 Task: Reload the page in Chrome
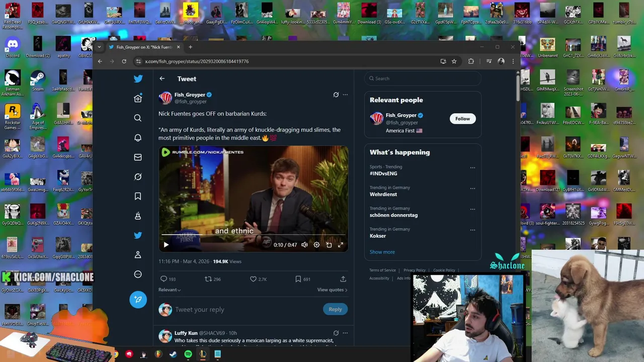124,61
